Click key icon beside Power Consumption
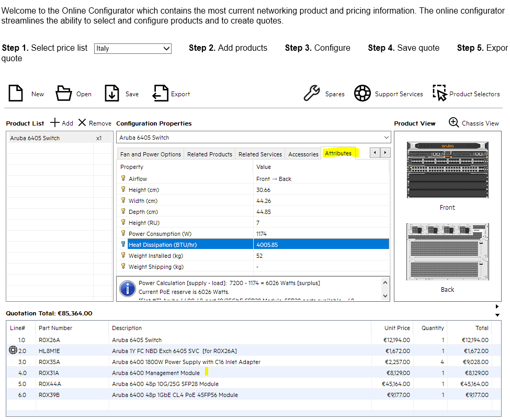This screenshot has height=420, width=510. coord(123,233)
